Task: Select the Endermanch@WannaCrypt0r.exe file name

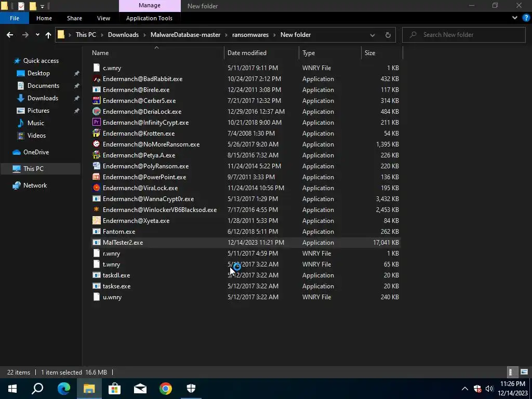Action: [148, 199]
